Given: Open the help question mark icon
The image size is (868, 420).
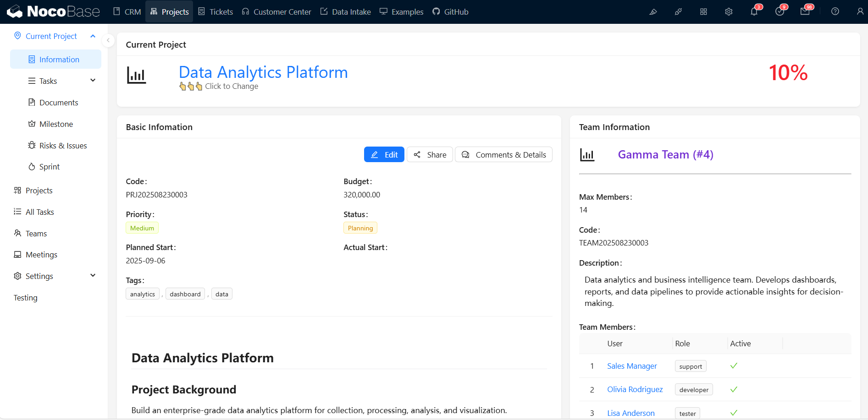Looking at the screenshot, I should (x=835, y=12).
